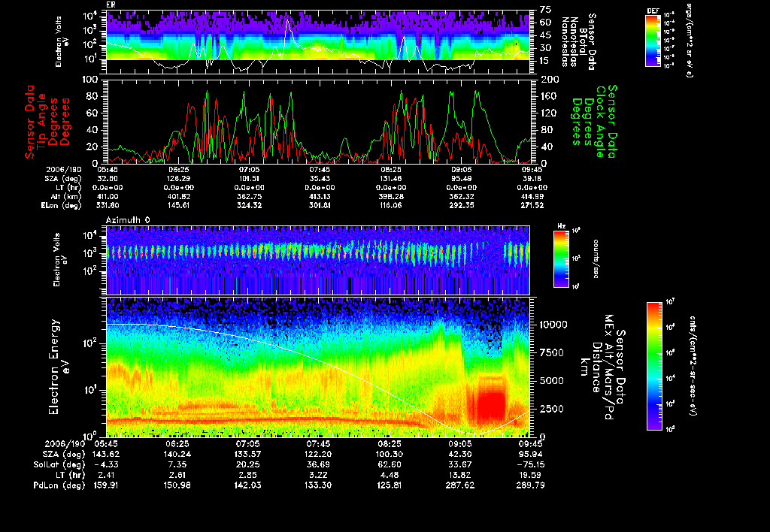The height and width of the screenshot is (532, 770).
Task: Click the large electron flux color bar
Action: tap(654, 366)
